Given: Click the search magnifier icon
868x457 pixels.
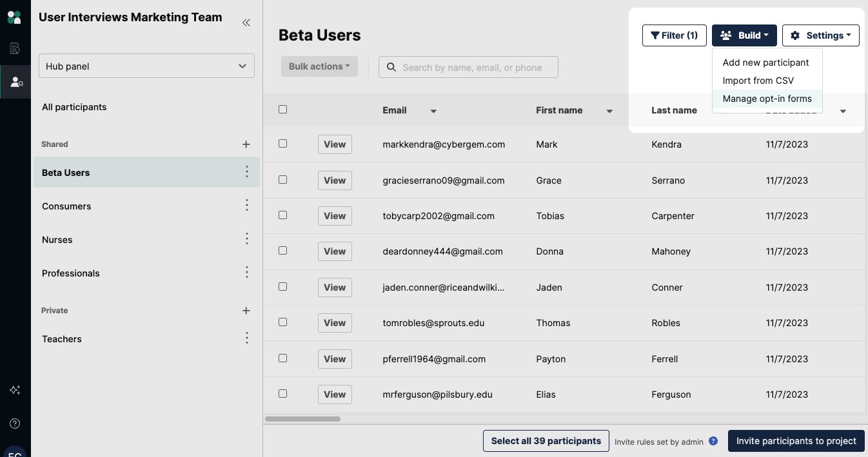Looking at the screenshot, I should (x=391, y=68).
